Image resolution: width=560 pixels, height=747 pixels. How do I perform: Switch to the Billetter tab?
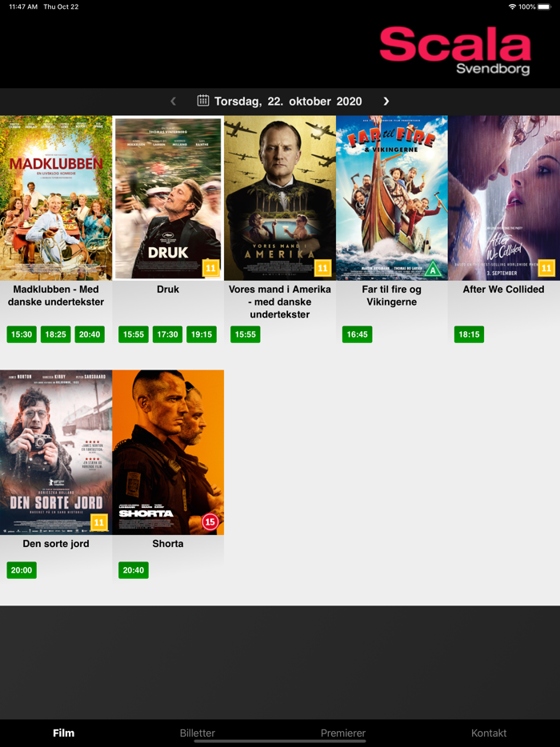pyautogui.click(x=198, y=733)
